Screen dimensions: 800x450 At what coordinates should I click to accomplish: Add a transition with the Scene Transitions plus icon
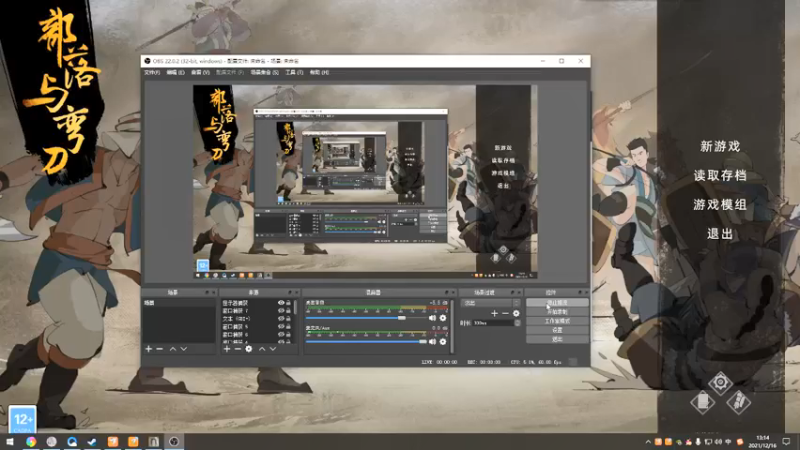pyautogui.click(x=494, y=313)
